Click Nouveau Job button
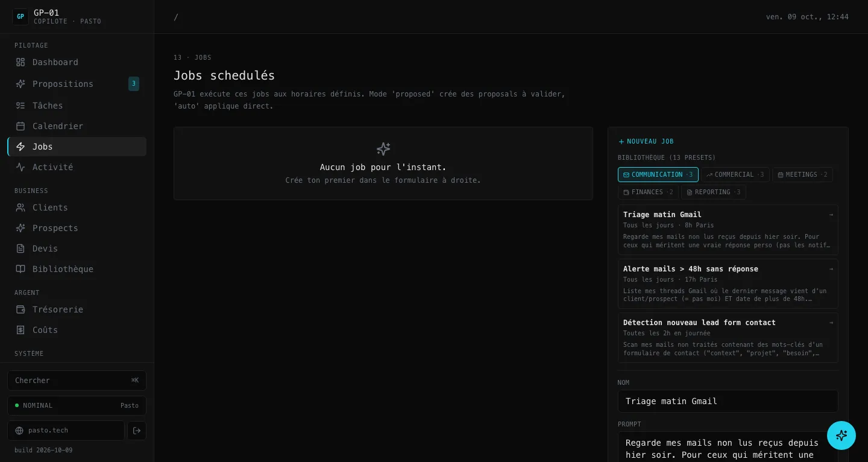868x462 pixels. [x=646, y=141]
